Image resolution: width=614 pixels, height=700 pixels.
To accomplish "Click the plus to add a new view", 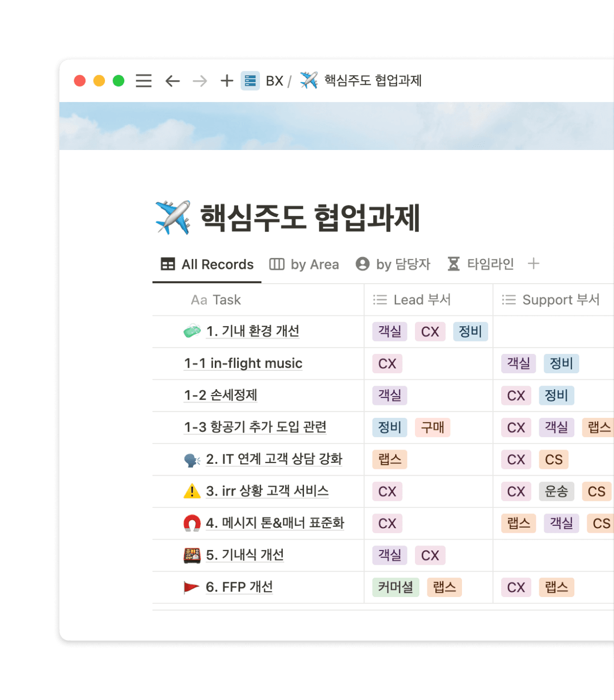I will click(x=534, y=264).
